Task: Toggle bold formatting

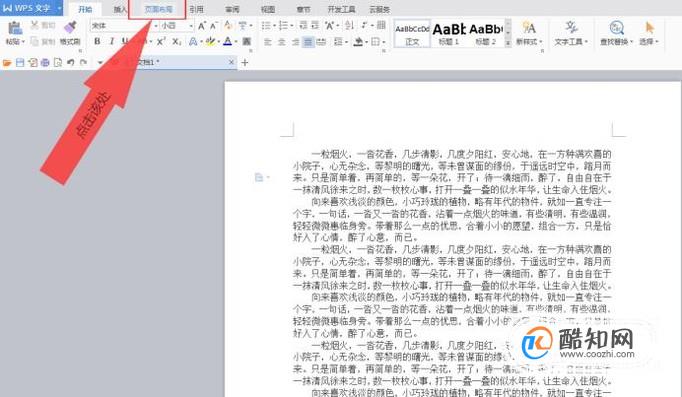Action: pos(97,41)
